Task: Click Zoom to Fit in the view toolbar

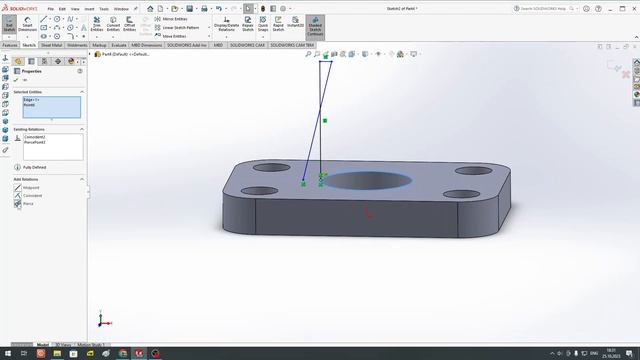Action: click(308, 54)
